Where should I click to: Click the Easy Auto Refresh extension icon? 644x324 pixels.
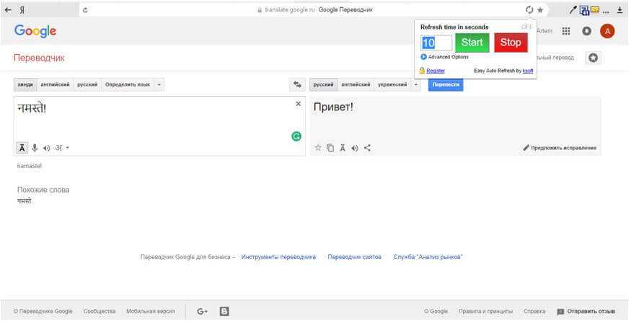pos(529,10)
